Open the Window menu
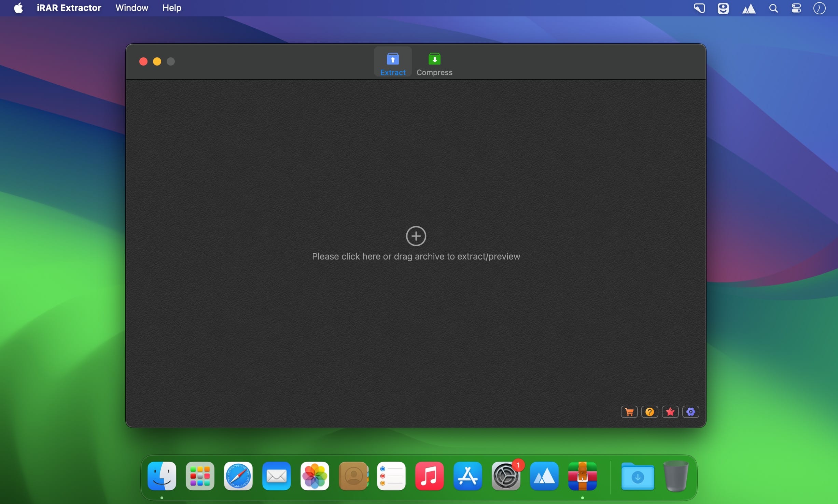Screen dimensions: 838x504 point(132,8)
